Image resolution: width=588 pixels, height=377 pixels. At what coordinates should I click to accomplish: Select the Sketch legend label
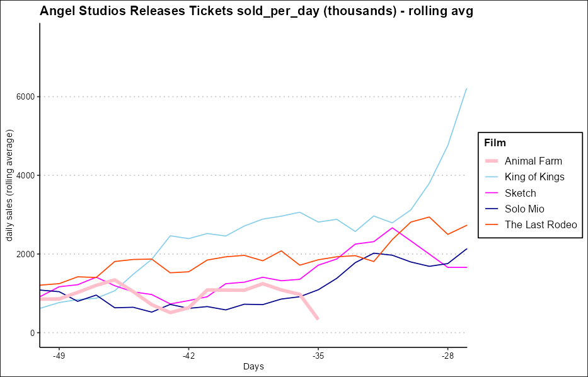521,193
